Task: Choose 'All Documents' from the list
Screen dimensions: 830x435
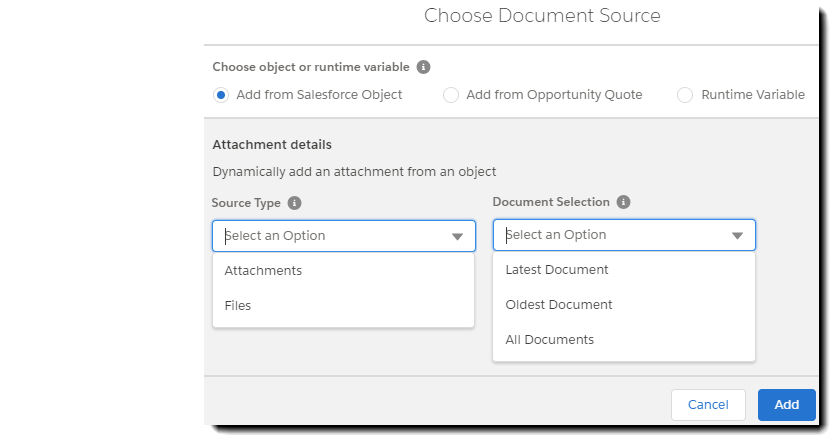Action: [x=550, y=340]
